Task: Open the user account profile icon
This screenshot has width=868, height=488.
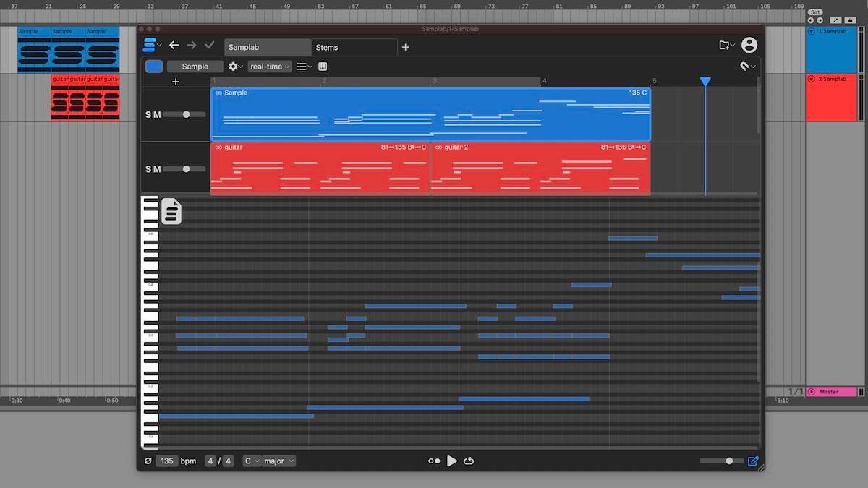Action: [749, 45]
